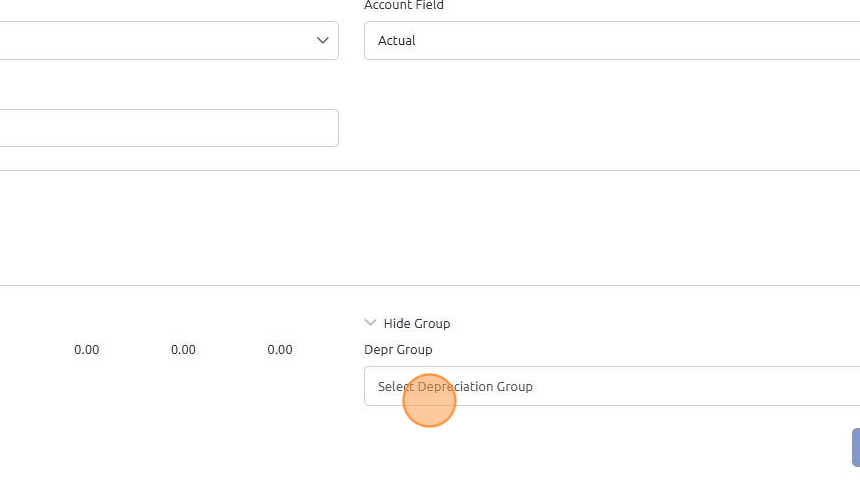Select the last 0.00 value
This screenshot has height=481, width=860.
tap(280, 350)
